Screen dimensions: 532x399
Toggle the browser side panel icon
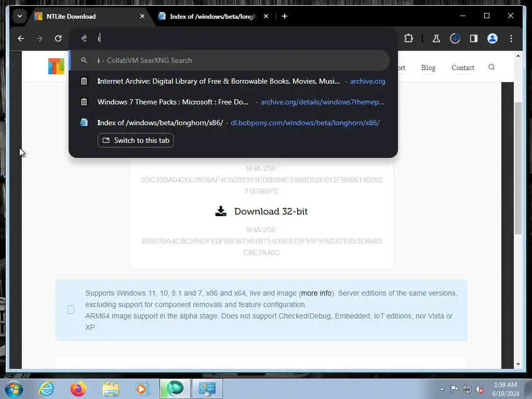(474, 38)
